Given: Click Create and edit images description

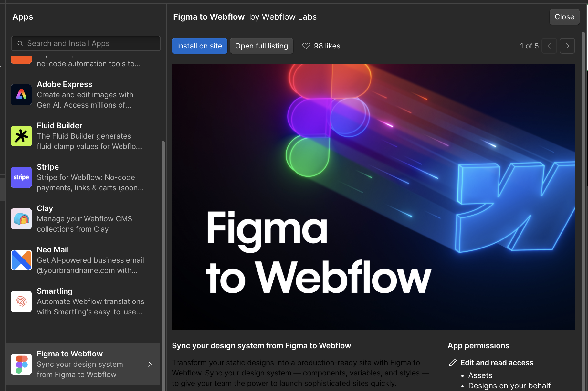Looking at the screenshot, I should tap(85, 100).
